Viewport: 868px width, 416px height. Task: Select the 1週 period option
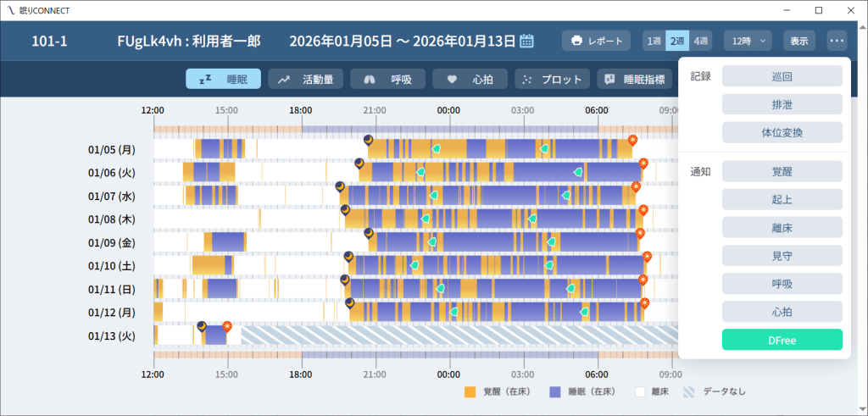click(654, 41)
